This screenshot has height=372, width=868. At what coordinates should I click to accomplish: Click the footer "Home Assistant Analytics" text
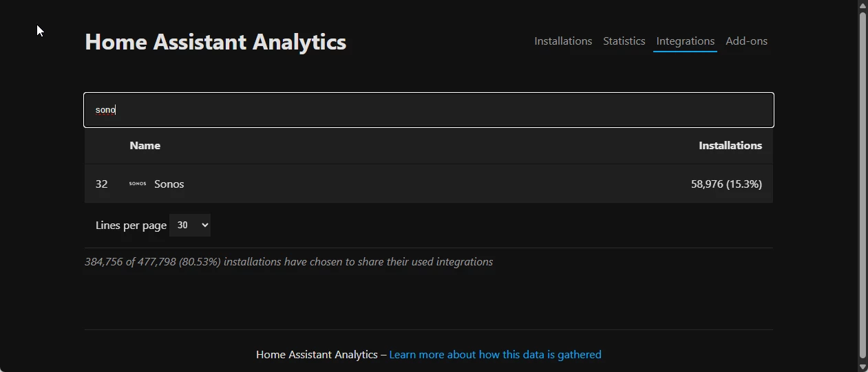pyautogui.click(x=317, y=355)
